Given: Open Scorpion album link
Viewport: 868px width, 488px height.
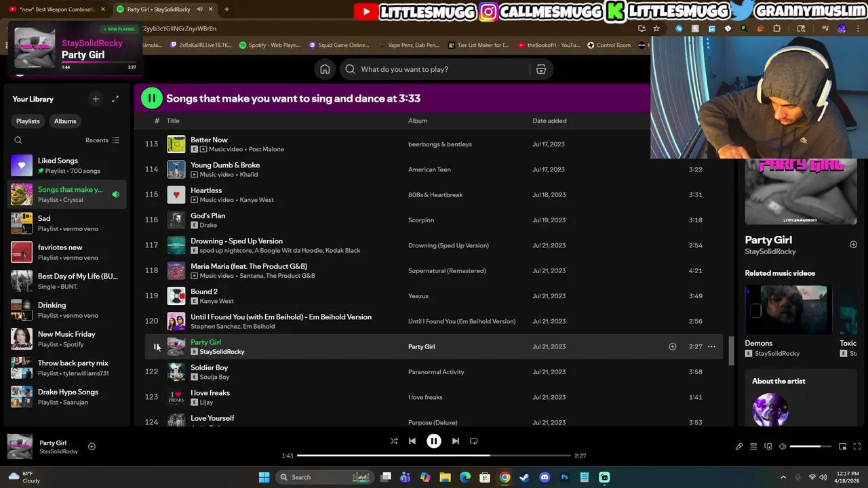Looking at the screenshot, I should (x=421, y=220).
